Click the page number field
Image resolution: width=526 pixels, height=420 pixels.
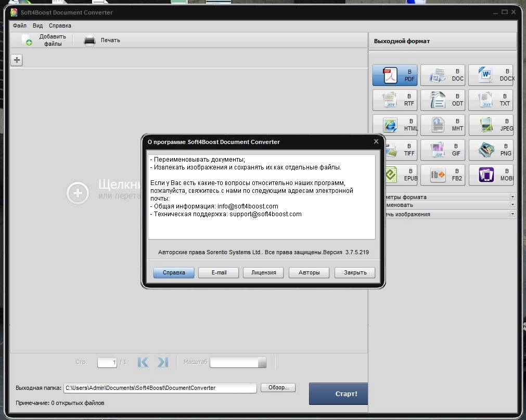[107, 362]
